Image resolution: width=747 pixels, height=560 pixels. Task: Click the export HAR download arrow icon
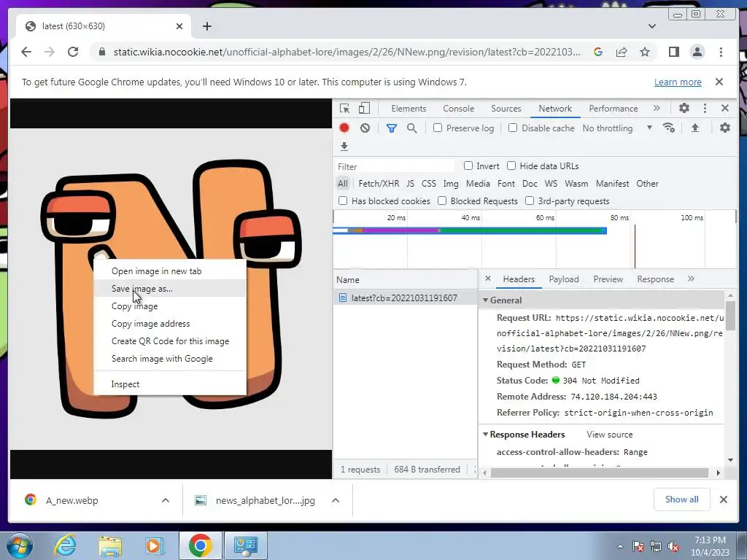tap(344, 146)
